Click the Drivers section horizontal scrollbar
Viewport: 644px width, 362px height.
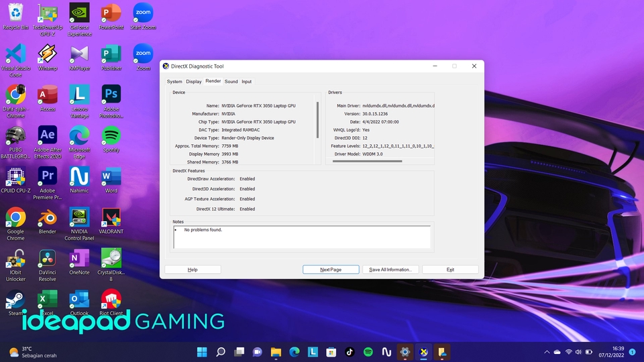367,162
